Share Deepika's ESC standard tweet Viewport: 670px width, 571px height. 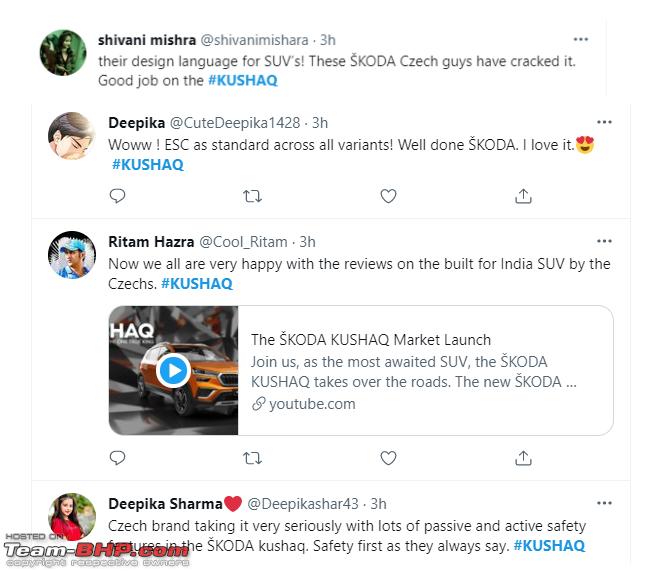[523, 196]
